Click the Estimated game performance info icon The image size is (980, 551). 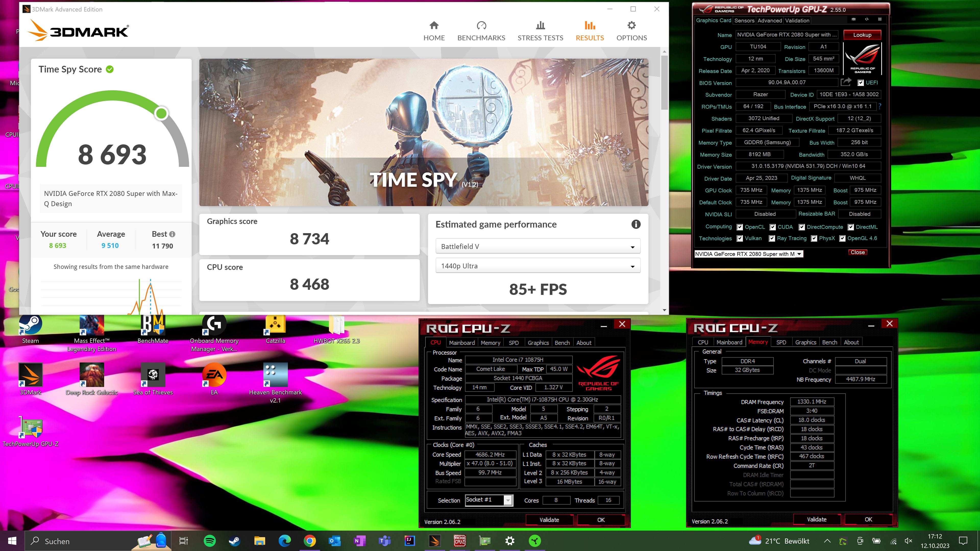[x=636, y=224]
